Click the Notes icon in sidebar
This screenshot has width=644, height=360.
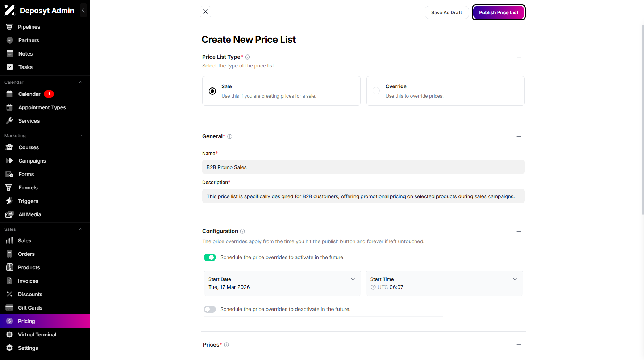[x=10, y=54]
